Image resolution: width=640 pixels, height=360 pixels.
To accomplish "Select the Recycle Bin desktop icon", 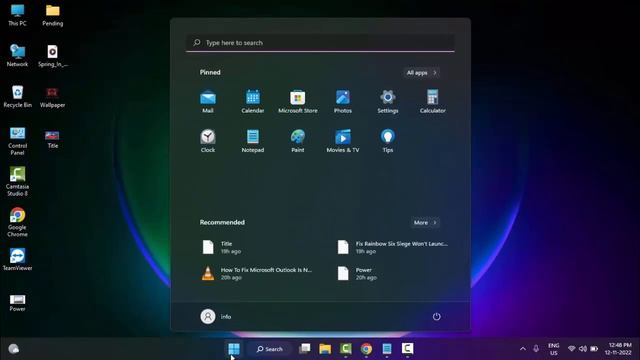I will [x=17, y=96].
